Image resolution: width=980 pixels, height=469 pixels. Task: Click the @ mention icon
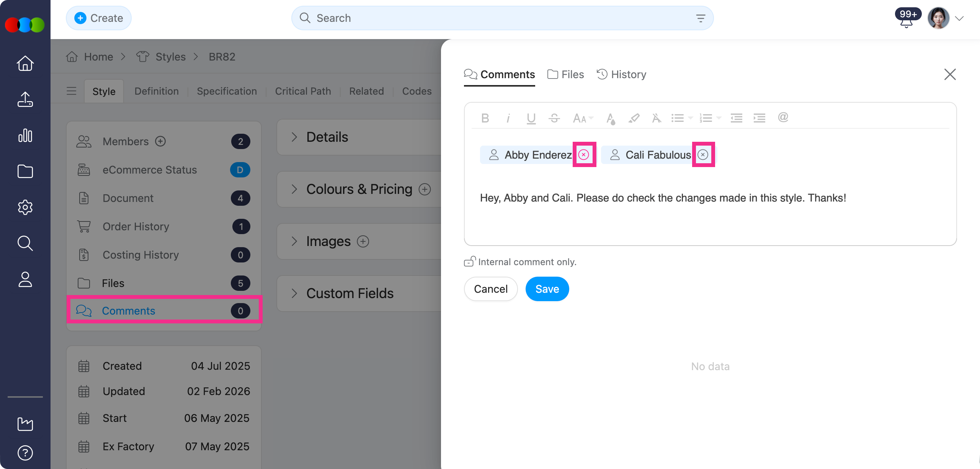(783, 117)
